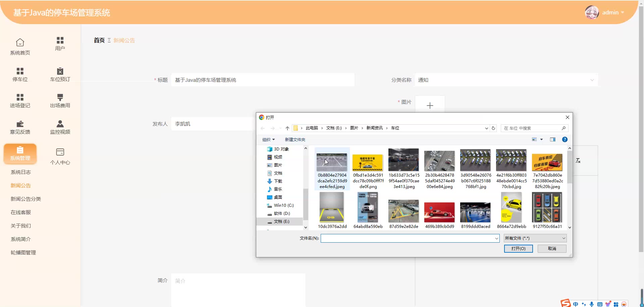Go to 监控视频 in sidebar

(60, 124)
